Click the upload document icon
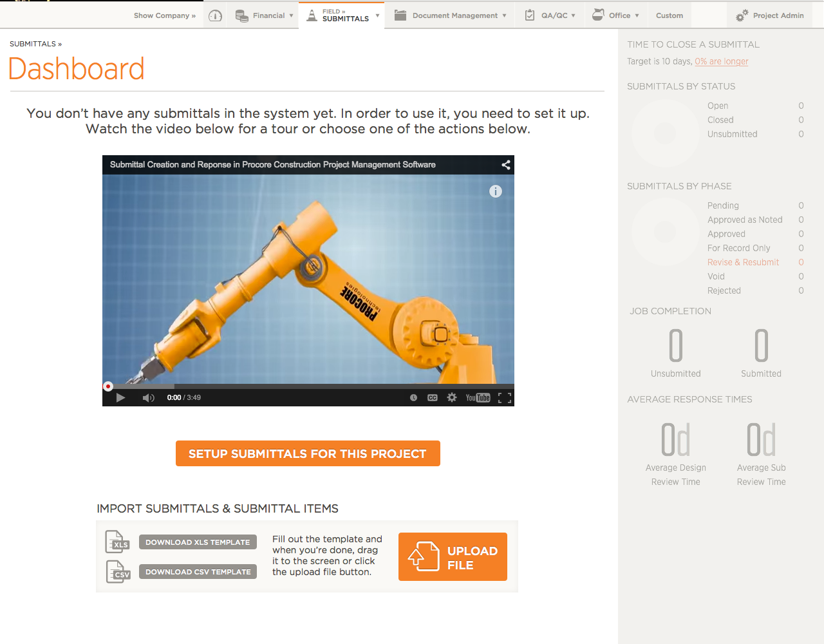Screen dimensions: 824x644 click(424, 556)
